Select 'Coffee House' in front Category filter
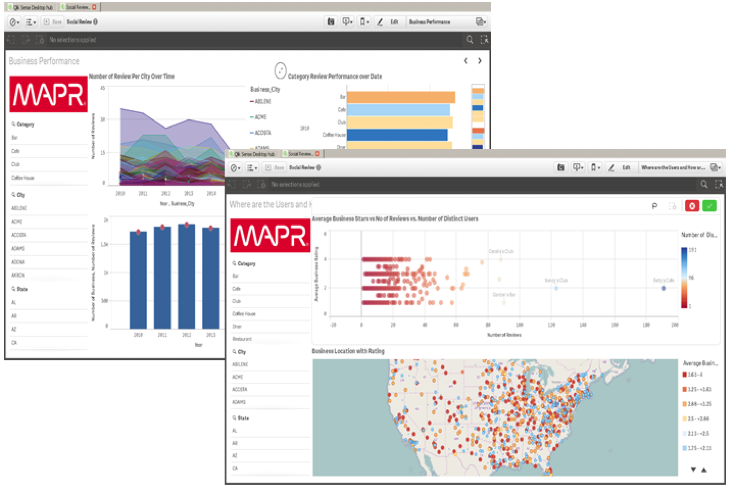The height and width of the screenshot is (491, 732). tap(245, 313)
